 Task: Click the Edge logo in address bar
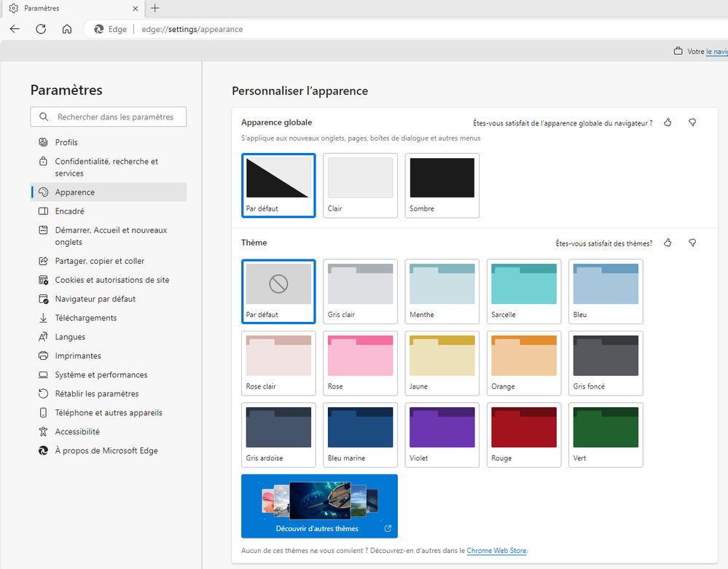click(99, 29)
